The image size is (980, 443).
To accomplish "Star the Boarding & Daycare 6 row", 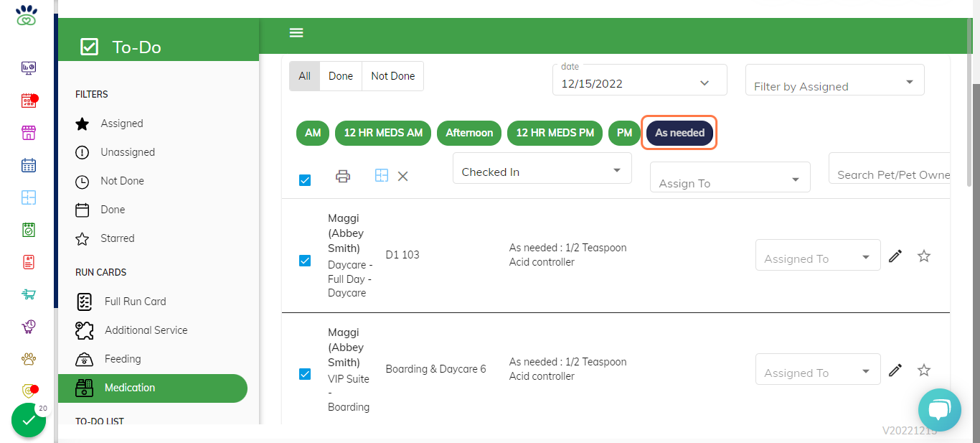I will tap(924, 370).
